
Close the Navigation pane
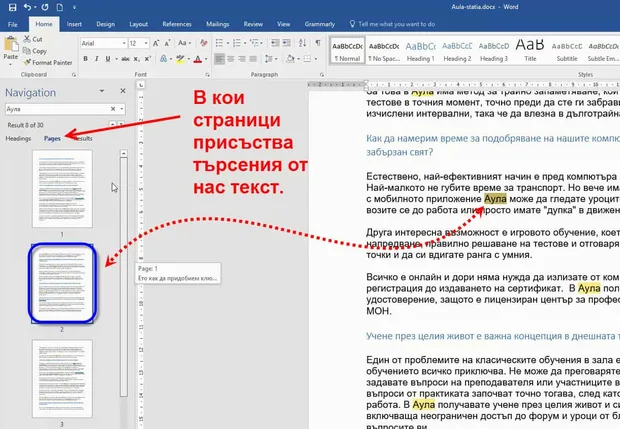tap(123, 91)
